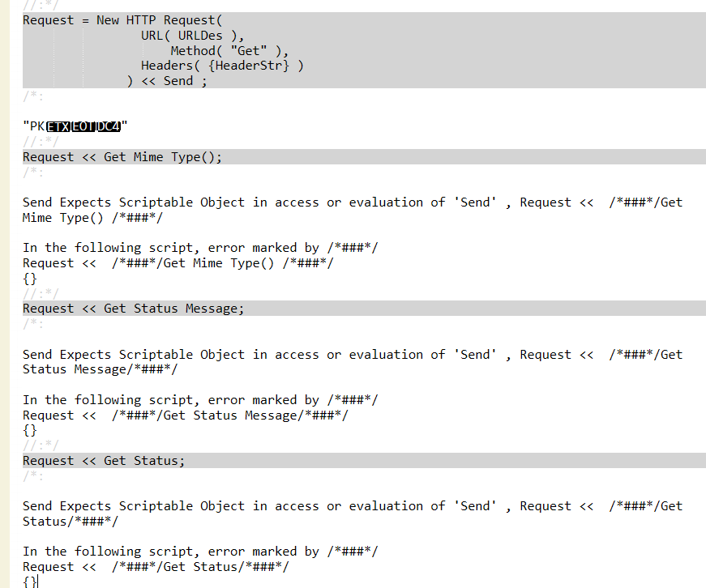706x588 pixels.
Task: Click the line "Request << /*###*/Get Mime Type() /*###*/"
Action: click(178, 263)
